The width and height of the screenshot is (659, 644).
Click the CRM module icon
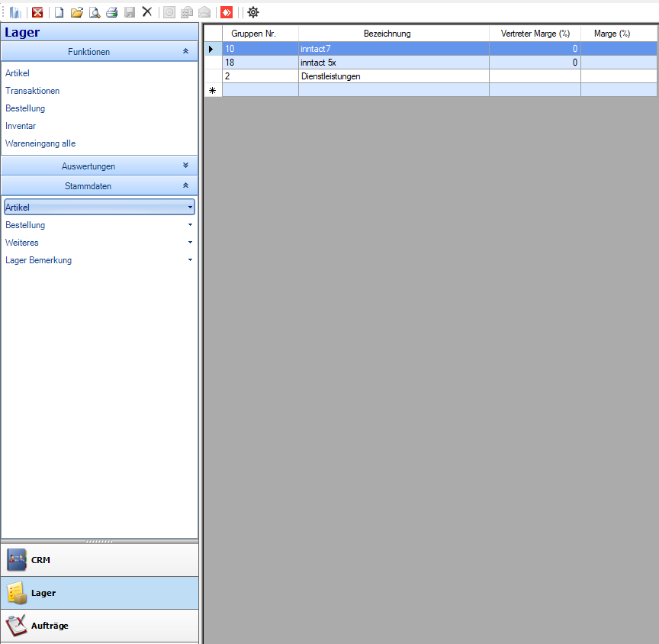[x=16, y=559]
